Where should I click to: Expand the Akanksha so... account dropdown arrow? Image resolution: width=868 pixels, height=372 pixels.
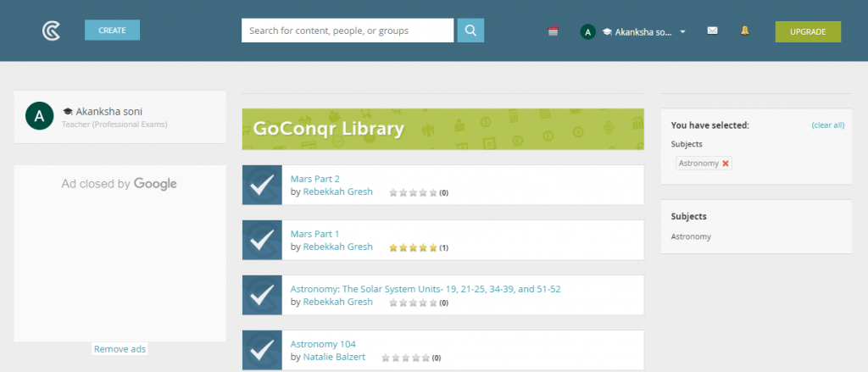click(x=682, y=32)
